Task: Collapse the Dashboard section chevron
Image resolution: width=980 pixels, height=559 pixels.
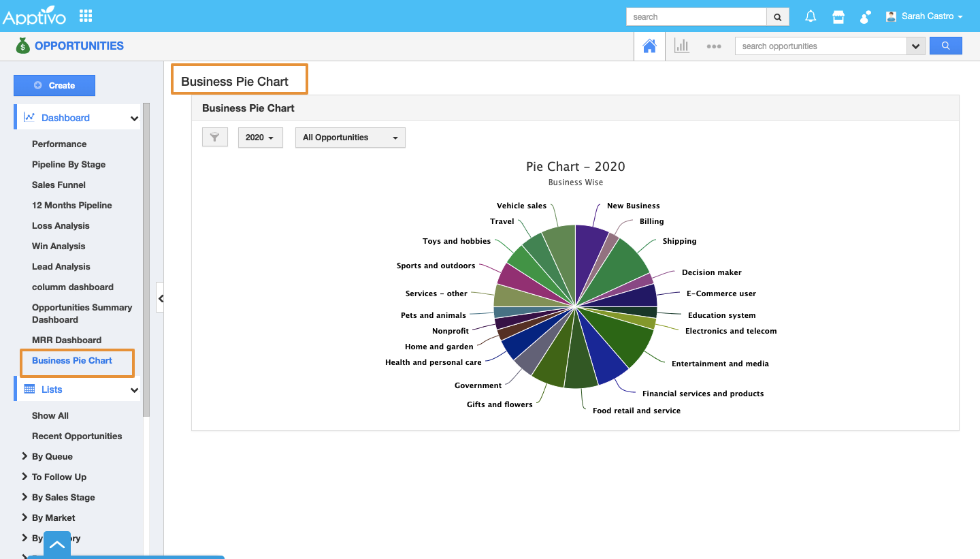Action: 134,118
